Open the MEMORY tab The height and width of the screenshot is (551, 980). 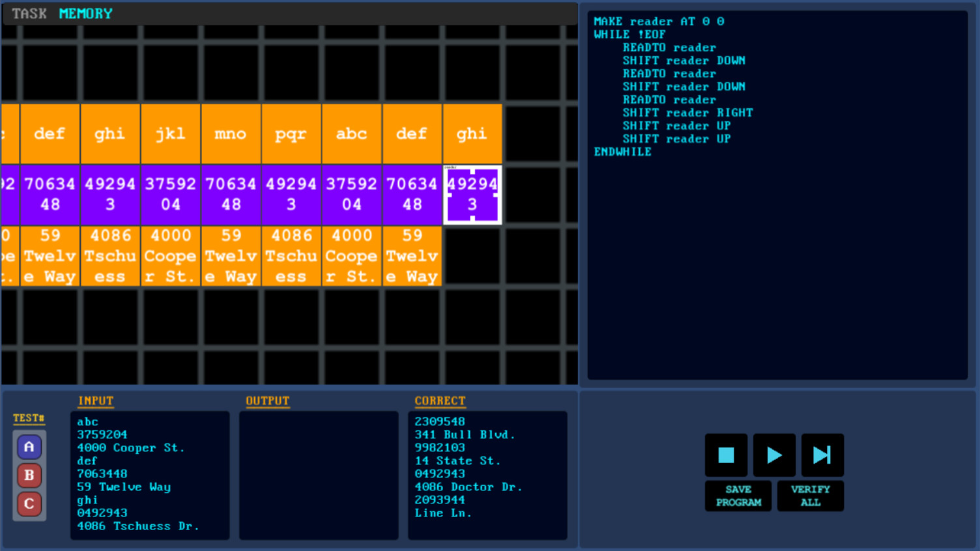pos(86,14)
